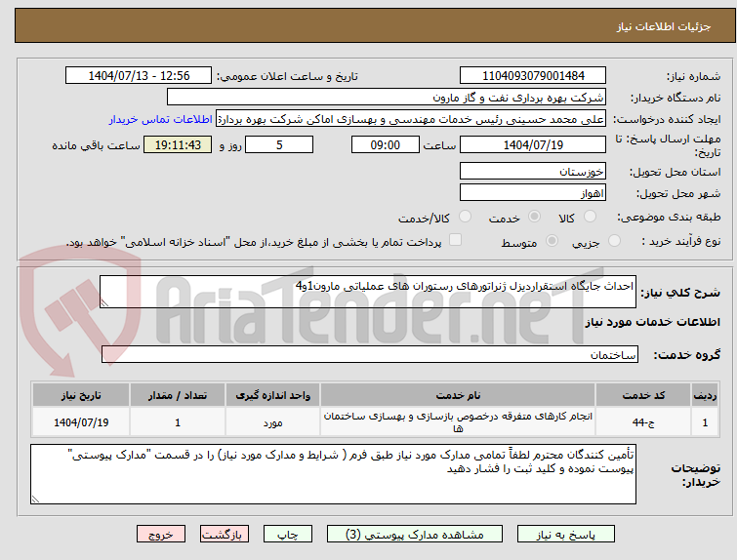Click the deadline time field 09:00
737x560 pixels.
tap(386, 144)
